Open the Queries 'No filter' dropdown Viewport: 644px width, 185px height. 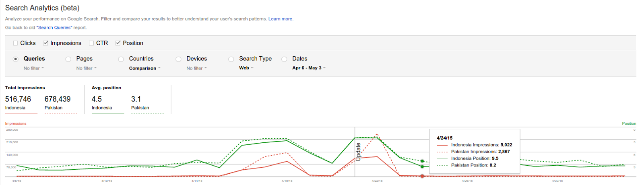pos(34,68)
